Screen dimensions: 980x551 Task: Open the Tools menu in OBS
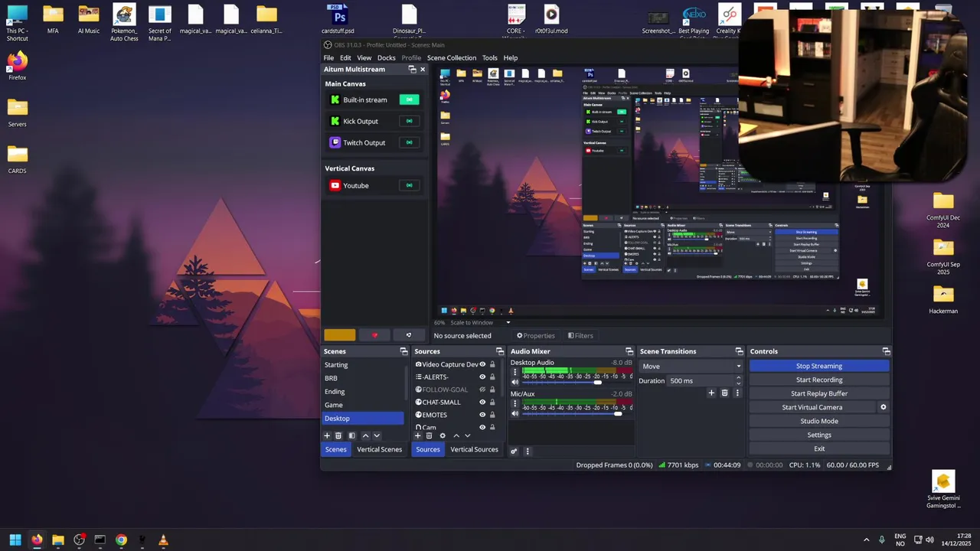pos(489,57)
